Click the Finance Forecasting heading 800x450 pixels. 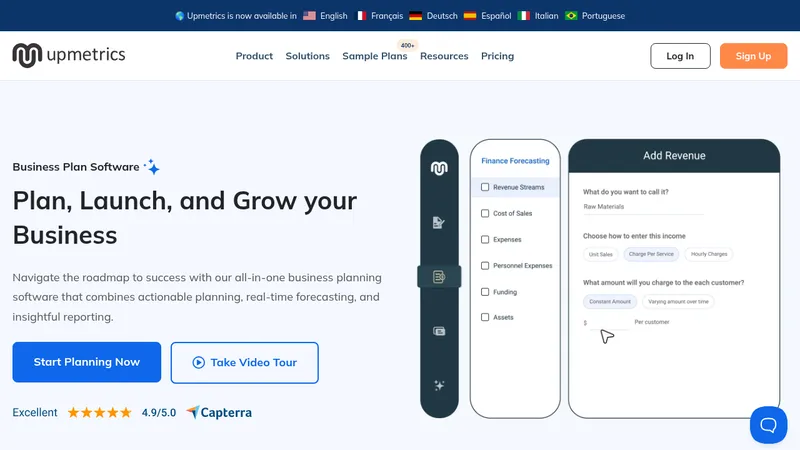coord(515,161)
